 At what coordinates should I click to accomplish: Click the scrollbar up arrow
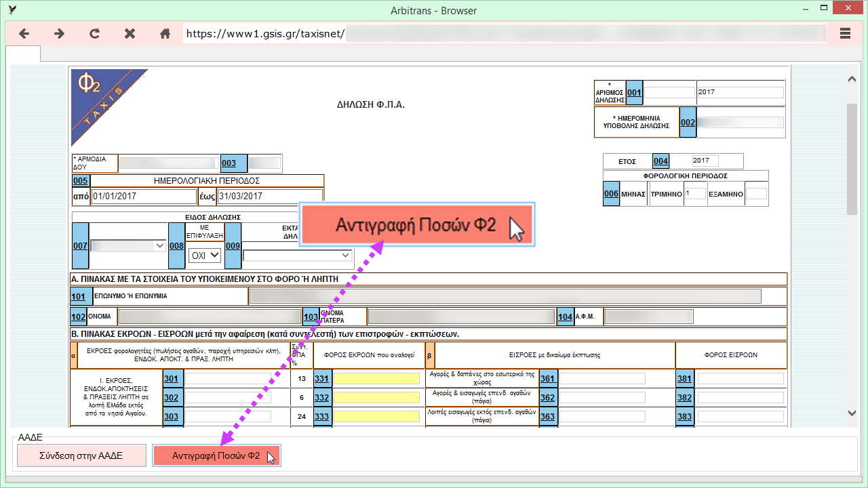pos(853,80)
